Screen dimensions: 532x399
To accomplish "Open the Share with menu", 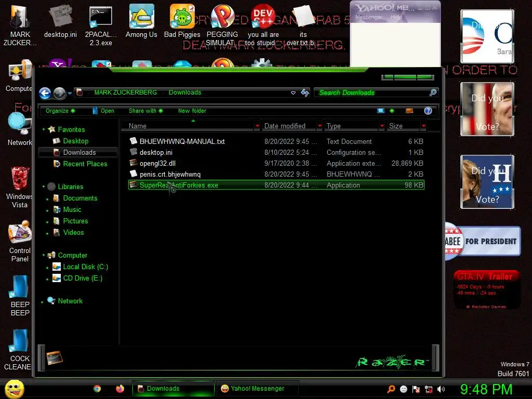I will pos(145,111).
